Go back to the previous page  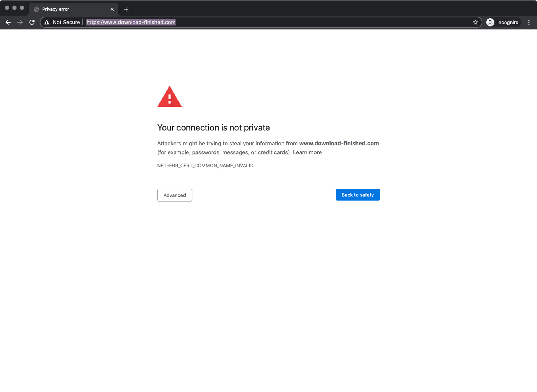point(8,22)
